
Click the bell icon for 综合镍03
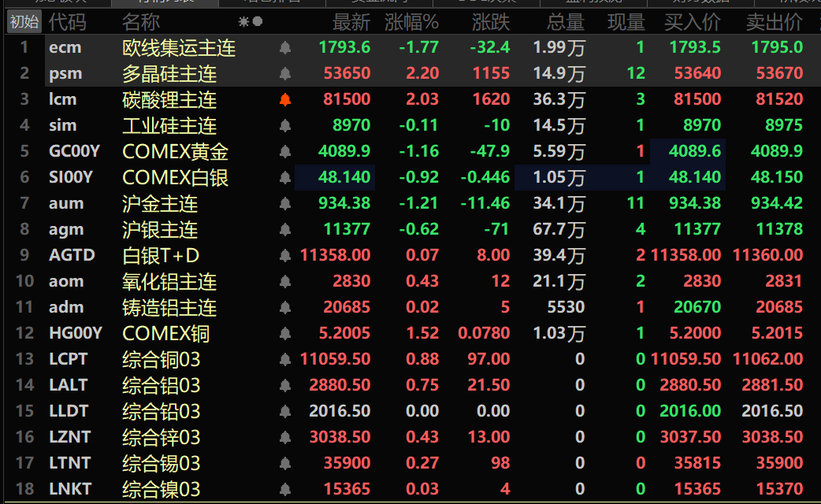tap(285, 489)
